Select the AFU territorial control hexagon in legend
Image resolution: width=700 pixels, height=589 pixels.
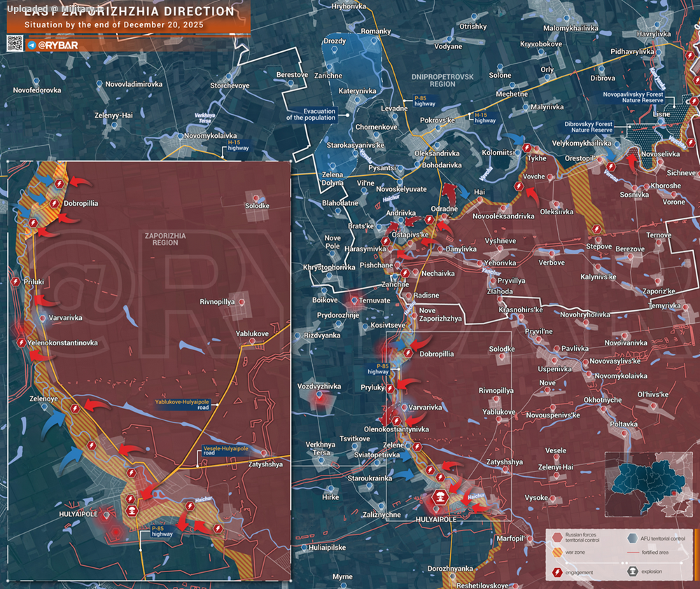click(x=632, y=537)
